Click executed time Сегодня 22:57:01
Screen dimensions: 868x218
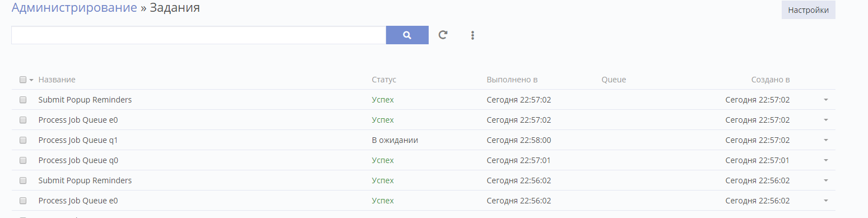point(519,160)
